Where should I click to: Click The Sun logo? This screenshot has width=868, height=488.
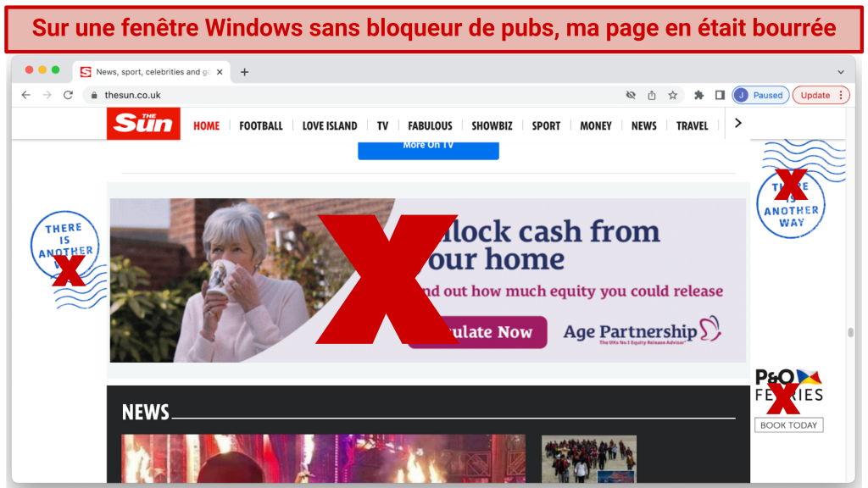click(x=143, y=125)
